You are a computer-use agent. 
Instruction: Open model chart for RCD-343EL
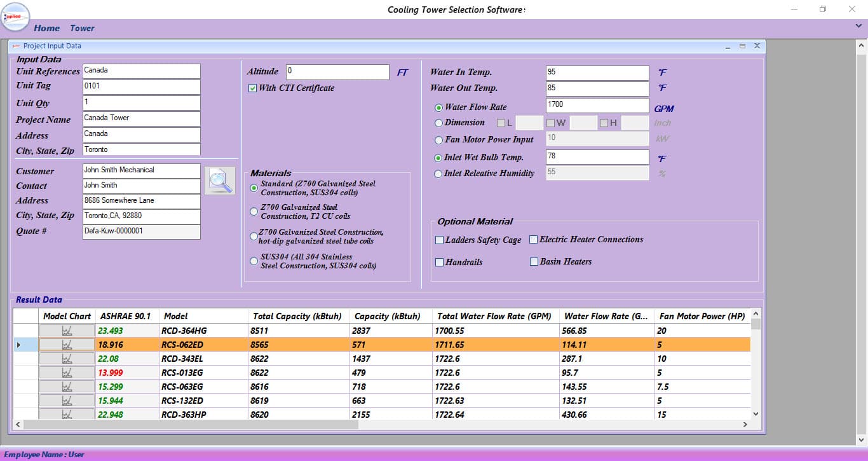click(67, 359)
